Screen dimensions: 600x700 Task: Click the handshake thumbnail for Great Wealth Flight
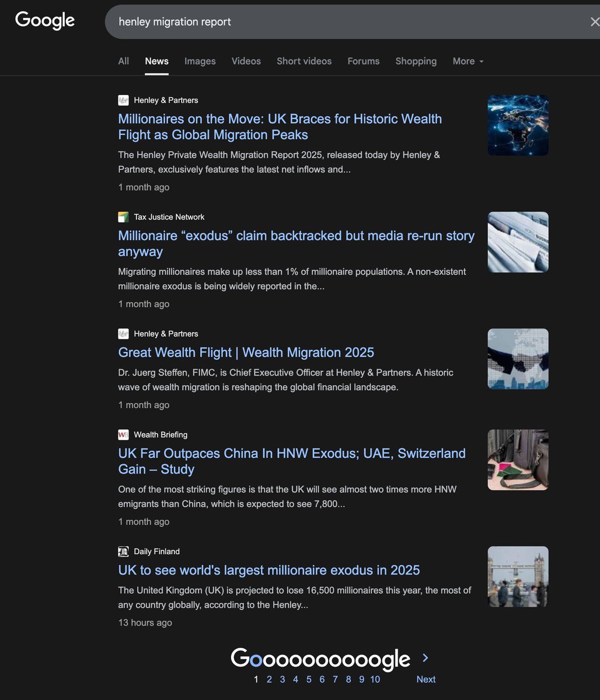click(x=518, y=359)
